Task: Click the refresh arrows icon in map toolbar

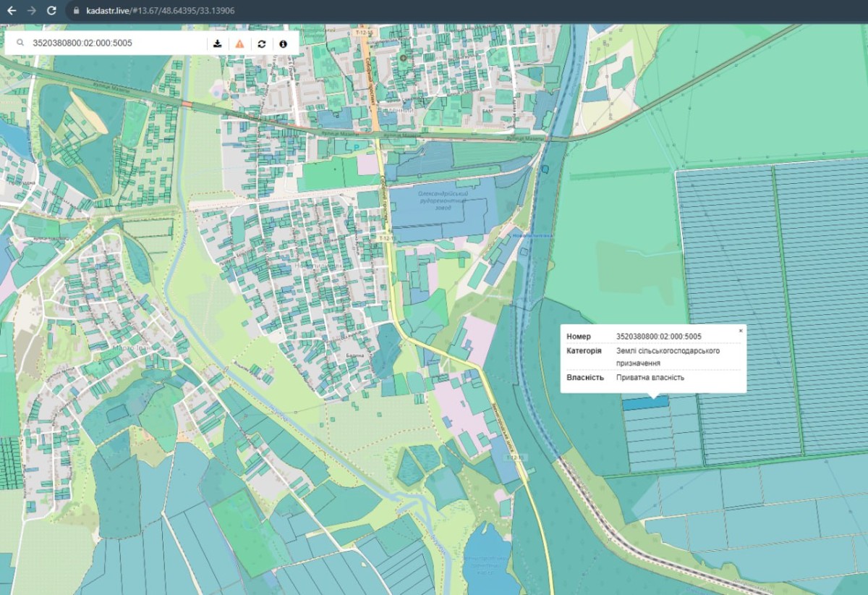Action: [261, 43]
